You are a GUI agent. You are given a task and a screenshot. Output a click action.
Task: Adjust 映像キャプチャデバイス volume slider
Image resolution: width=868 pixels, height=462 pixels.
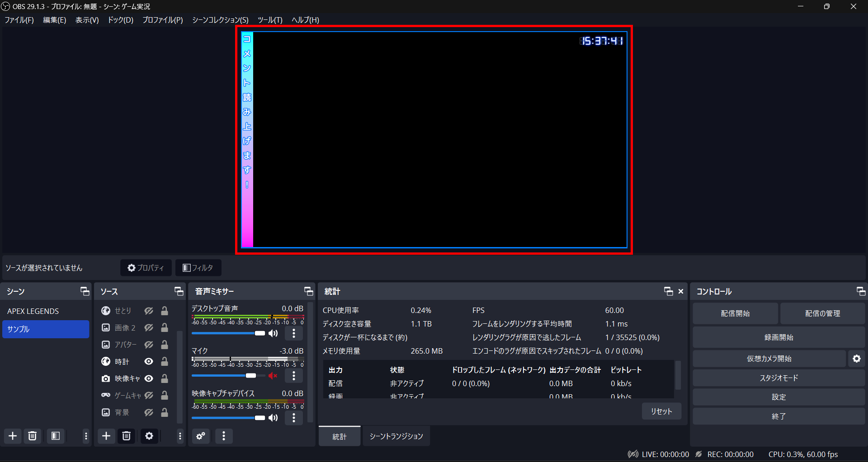228,418
